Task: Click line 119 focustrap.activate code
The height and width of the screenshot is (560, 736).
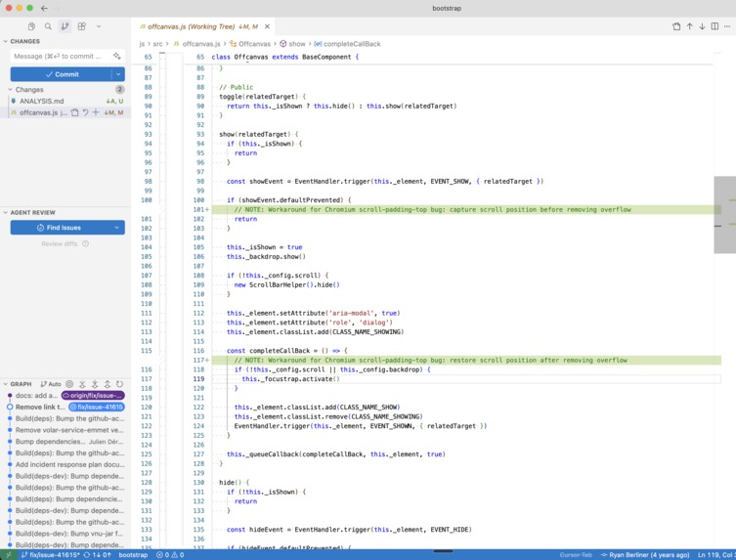Action: (290, 379)
